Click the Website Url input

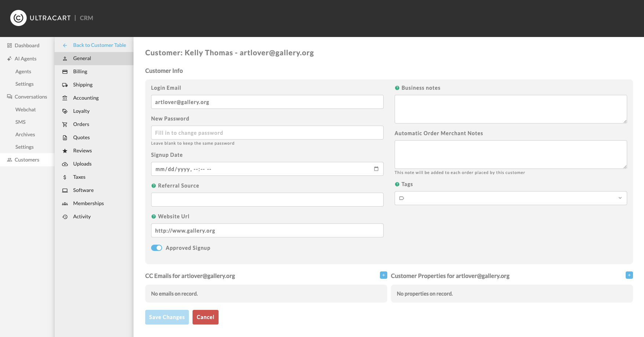pyautogui.click(x=267, y=230)
